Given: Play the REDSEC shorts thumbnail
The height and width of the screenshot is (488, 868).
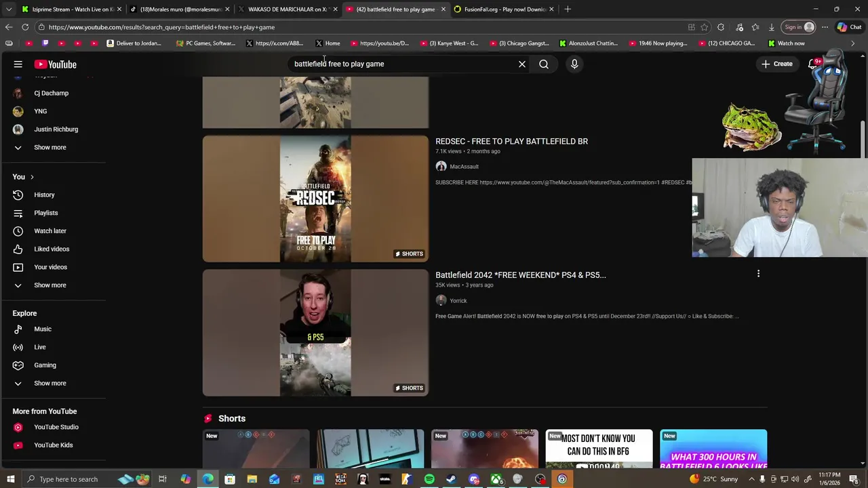Looking at the screenshot, I should pyautogui.click(x=315, y=199).
